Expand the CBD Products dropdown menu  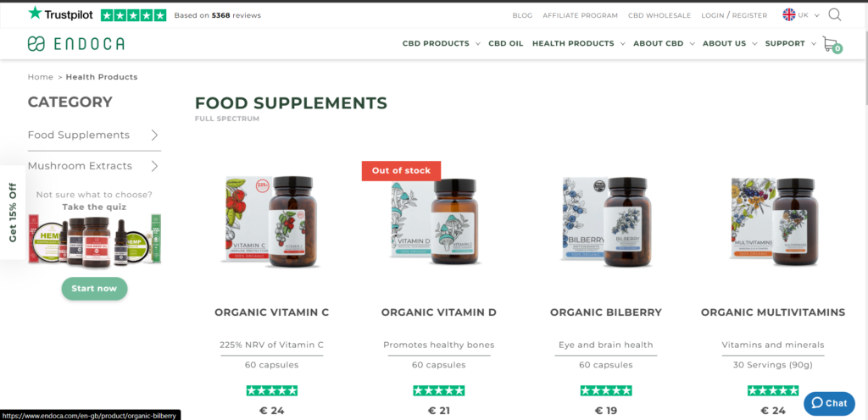(x=441, y=44)
